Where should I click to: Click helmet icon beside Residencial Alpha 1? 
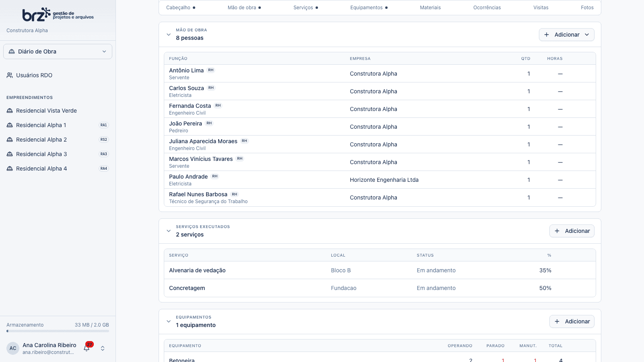[10, 125]
